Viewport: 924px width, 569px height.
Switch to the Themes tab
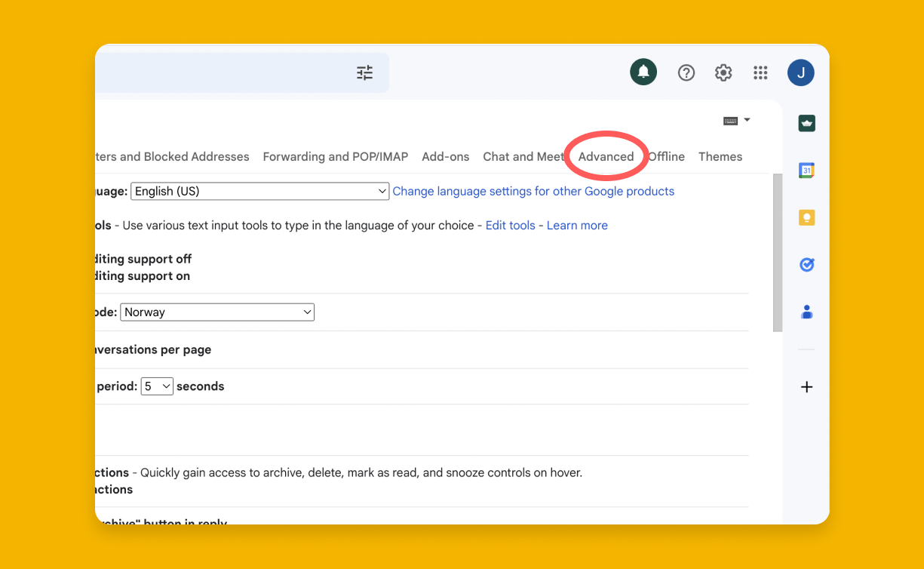[x=720, y=156]
